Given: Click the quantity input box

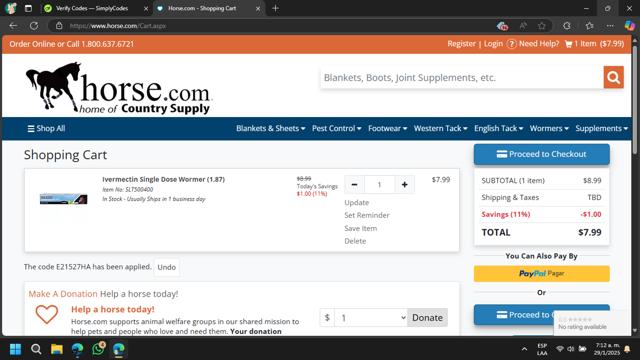Looking at the screenshot, I should (x=379, y=184).
